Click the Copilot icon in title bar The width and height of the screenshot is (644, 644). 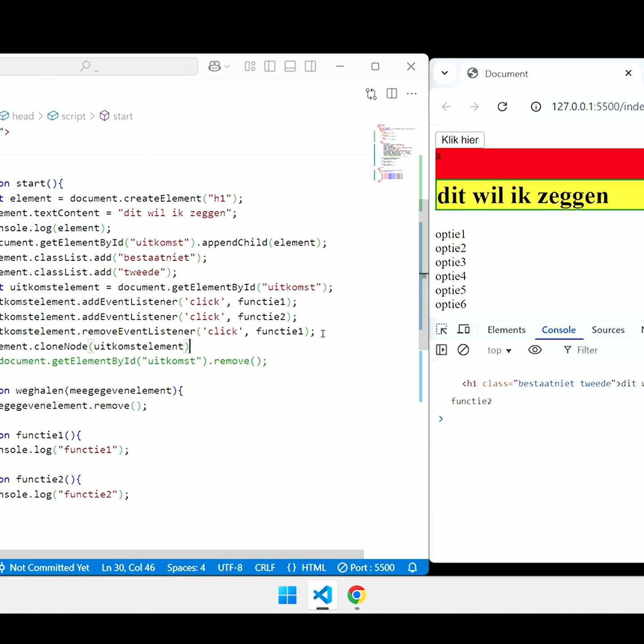(215, 66)
